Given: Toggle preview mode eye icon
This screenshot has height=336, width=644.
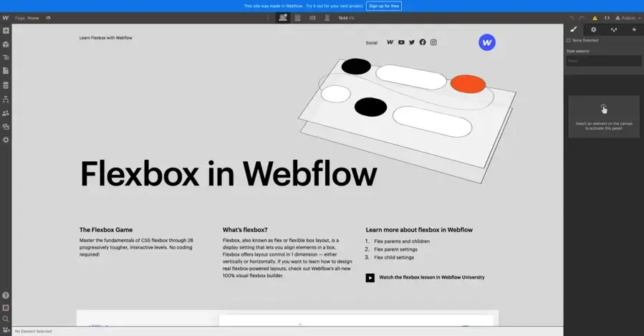Looking at the screenshot, I should (48, 18).
